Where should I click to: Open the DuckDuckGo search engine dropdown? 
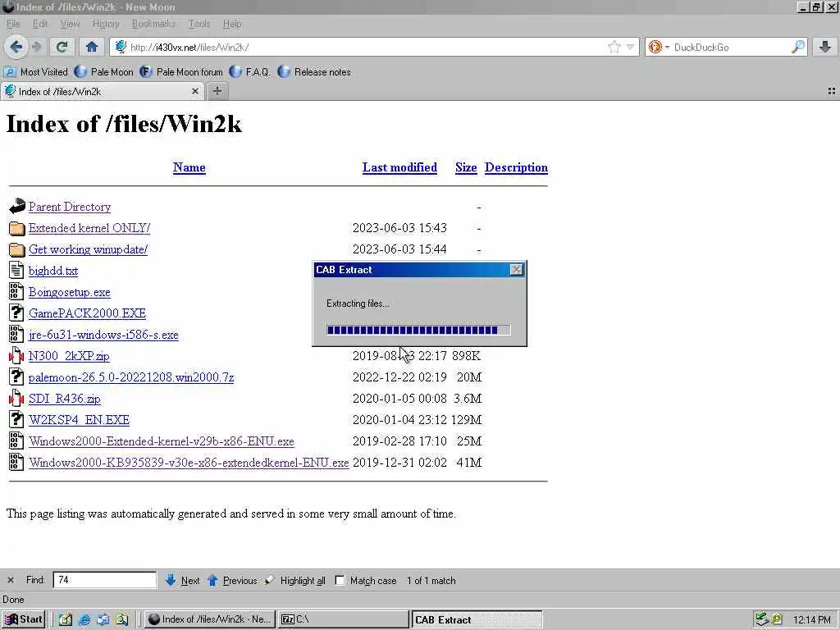coord(668,47)
